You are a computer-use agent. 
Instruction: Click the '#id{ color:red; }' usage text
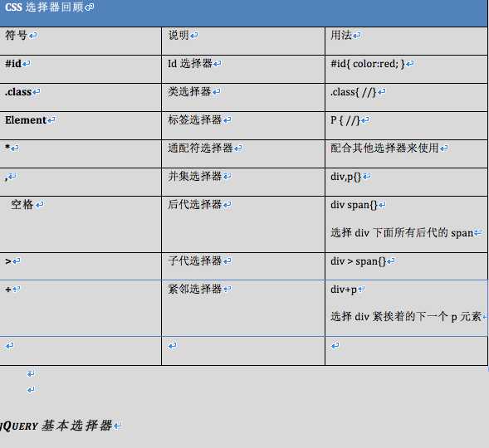368,64
